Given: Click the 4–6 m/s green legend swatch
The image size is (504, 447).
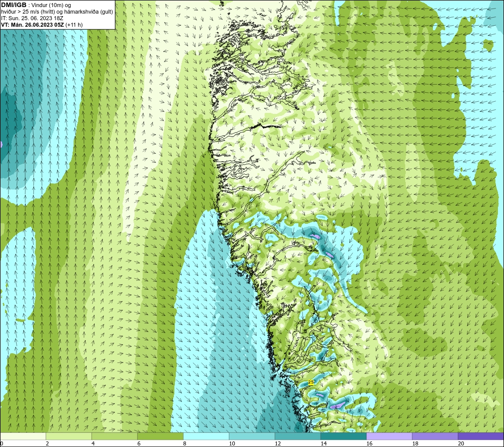Looking at the screenshot, I should pos(114,436).
